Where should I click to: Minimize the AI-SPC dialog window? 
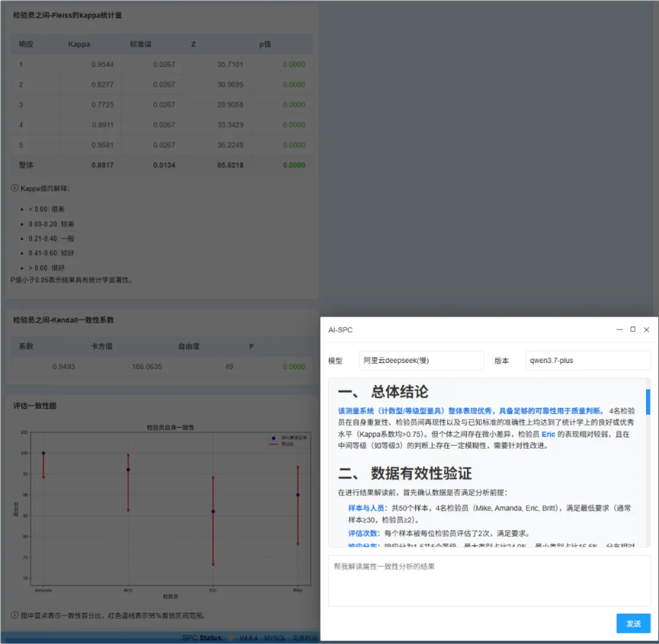click(x=619, y=330)
